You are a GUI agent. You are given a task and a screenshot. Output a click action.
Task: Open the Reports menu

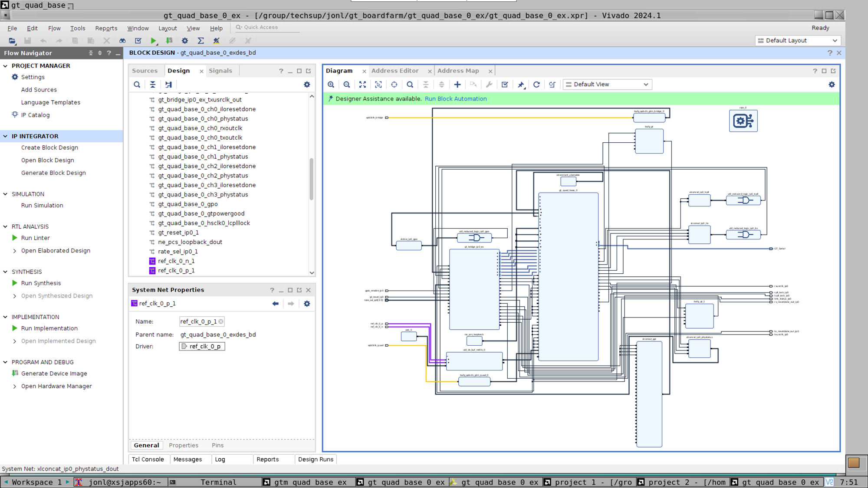point(106,28)
